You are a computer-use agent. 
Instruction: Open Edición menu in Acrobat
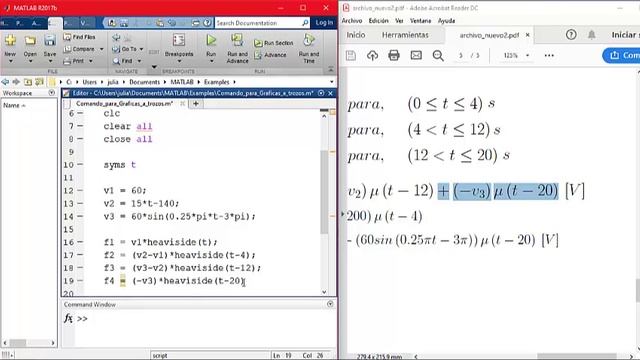click(x=378, y=21)
